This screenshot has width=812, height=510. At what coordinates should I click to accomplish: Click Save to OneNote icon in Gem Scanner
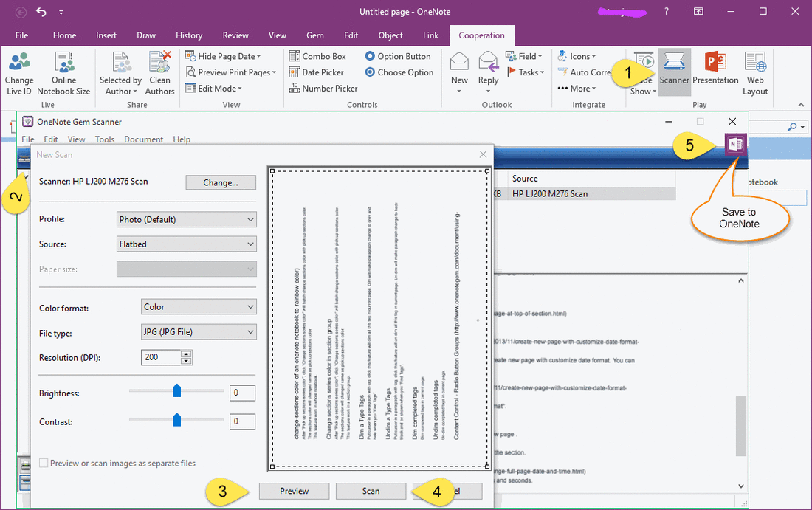[735, 145]
